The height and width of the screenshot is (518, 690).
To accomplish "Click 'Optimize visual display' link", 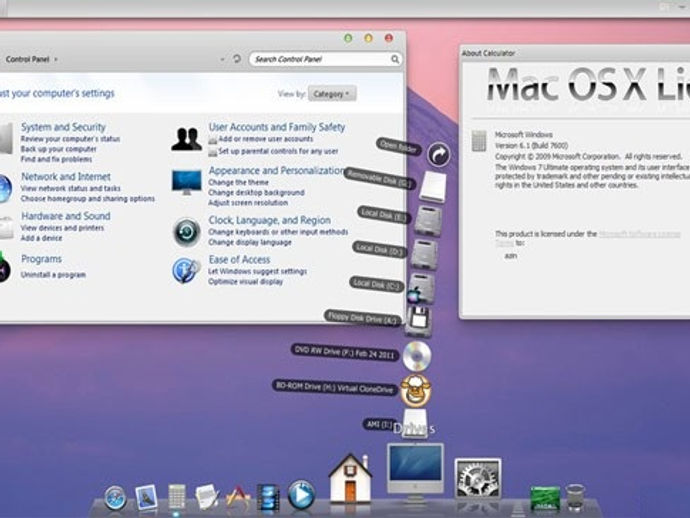I will (246, 282).
